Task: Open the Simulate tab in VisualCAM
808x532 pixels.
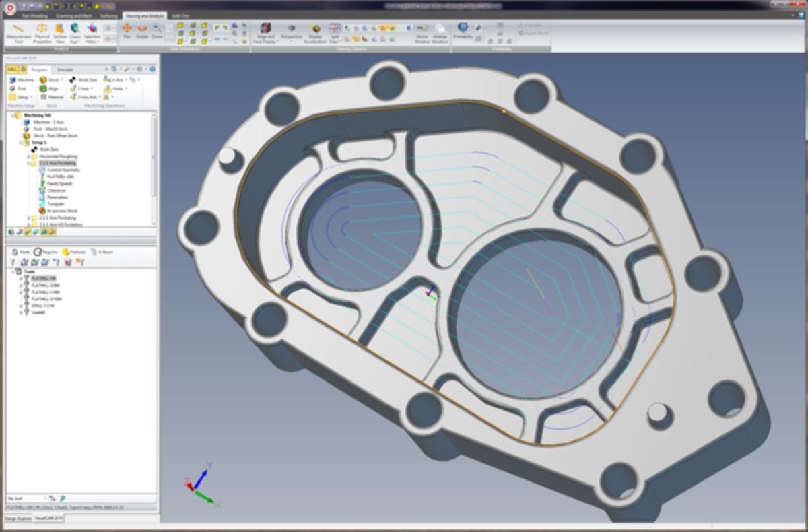Action: point(65,69)
